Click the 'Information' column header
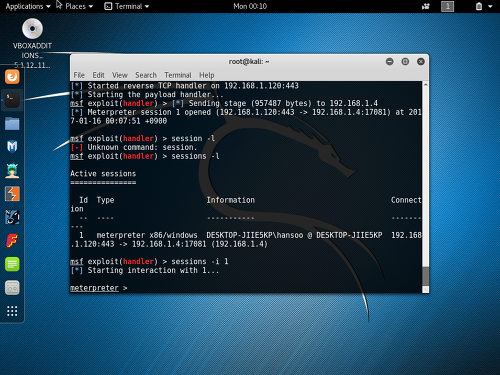The width and height of the screenshot is (500, 375). (230, 200)
